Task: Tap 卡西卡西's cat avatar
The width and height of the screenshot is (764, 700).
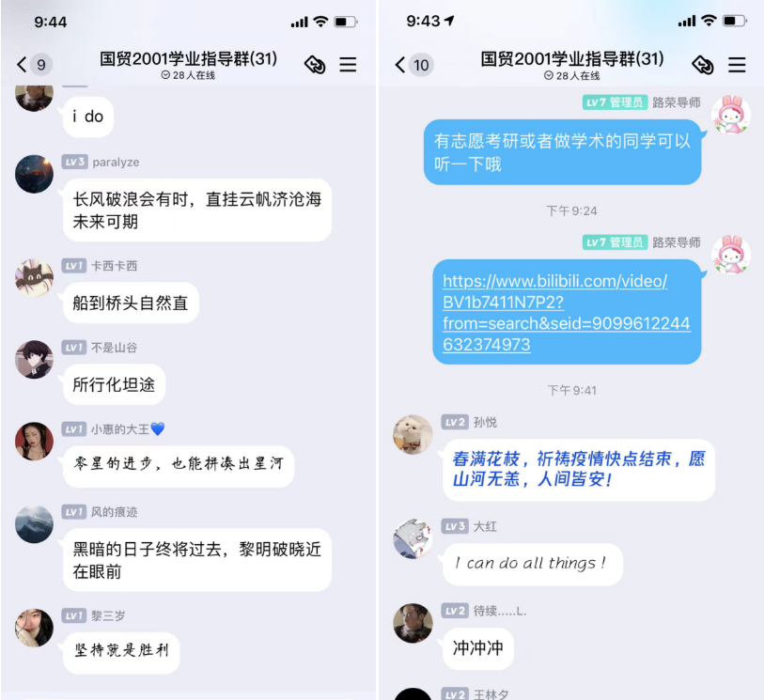Action: coord(34,278)
